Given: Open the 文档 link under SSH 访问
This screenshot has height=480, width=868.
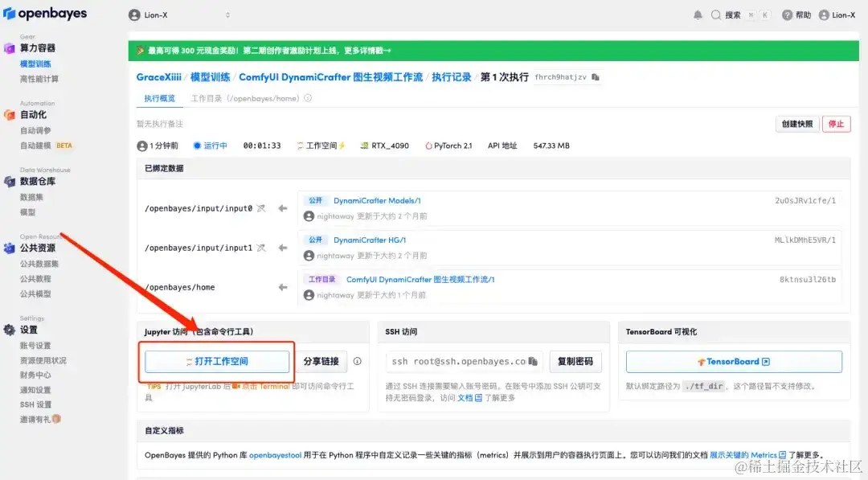Looking at the screenshot, I should 469,397.
